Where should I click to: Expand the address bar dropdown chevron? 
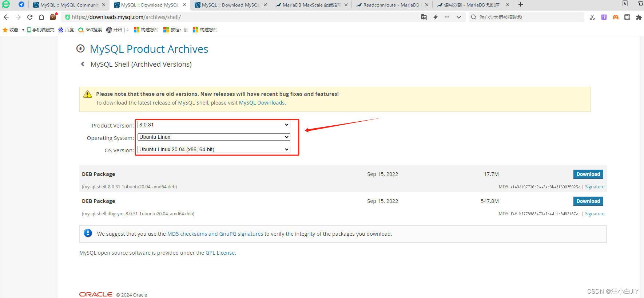click(x=459, y=17)
